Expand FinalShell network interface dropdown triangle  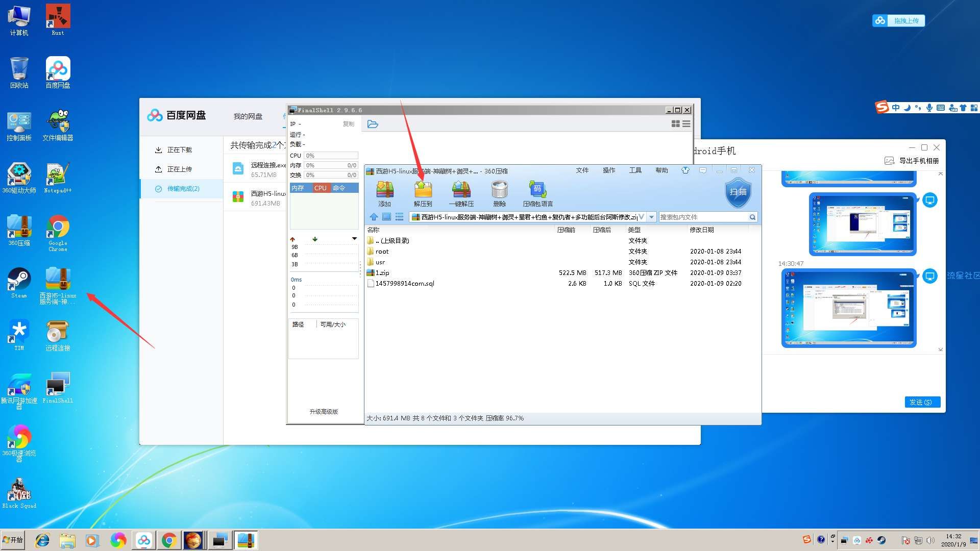pyautogui.click(x=354, y=239)
